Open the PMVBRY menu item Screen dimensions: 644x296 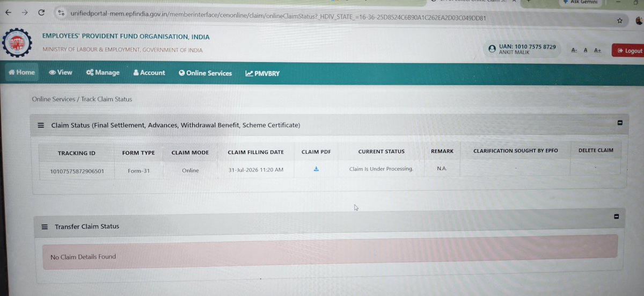click(x=262, y=74)
